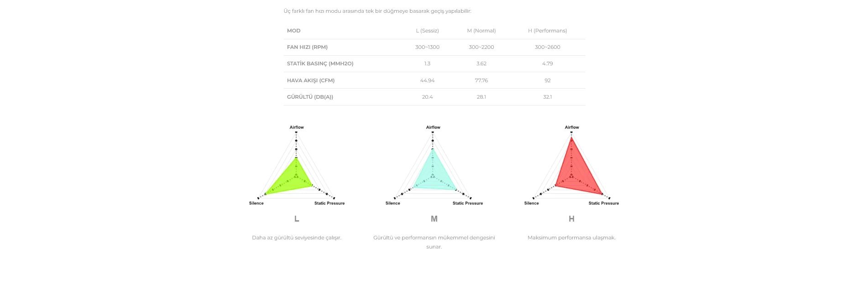Click the "H (Performans)" column header

[547, 31]
